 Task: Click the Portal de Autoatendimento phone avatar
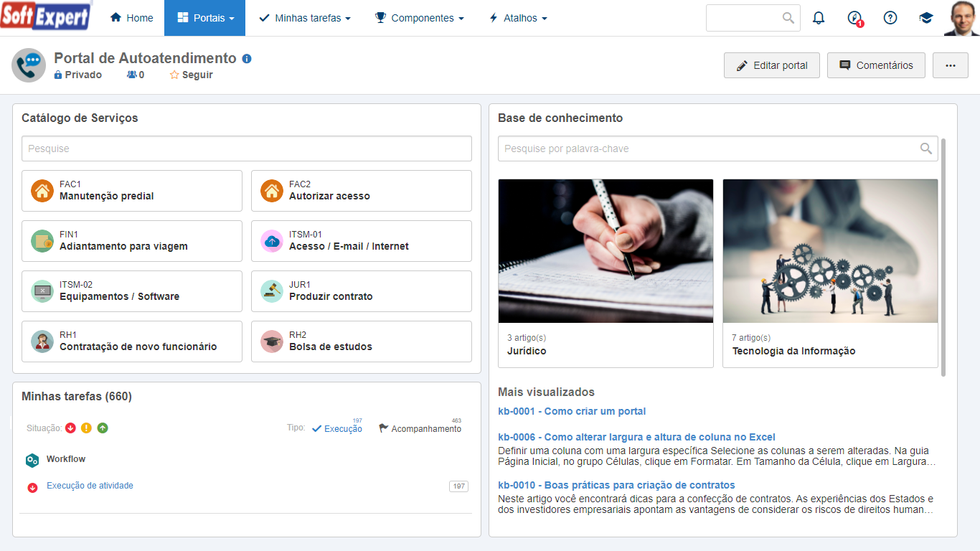click(x=29, y=66)
